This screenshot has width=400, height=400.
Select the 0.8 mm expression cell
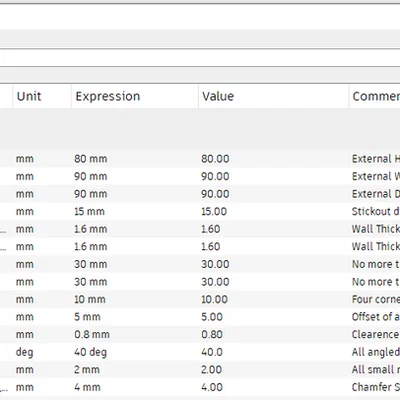(x=135, y=334)
